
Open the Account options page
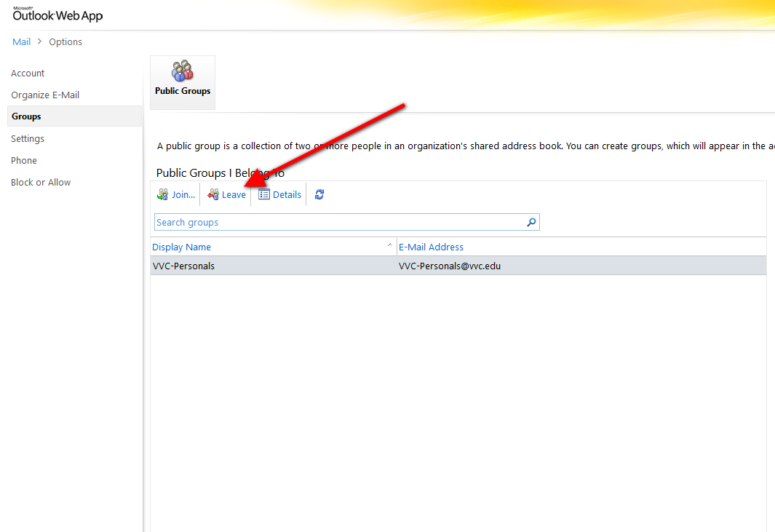pos(28,74)
